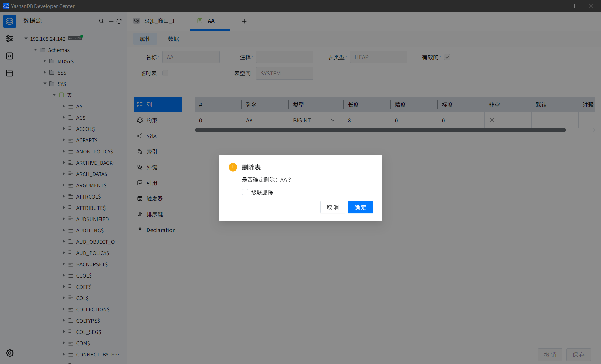Switch to the 数据 tab
601x364 pixels.
(x=173, y=39)
